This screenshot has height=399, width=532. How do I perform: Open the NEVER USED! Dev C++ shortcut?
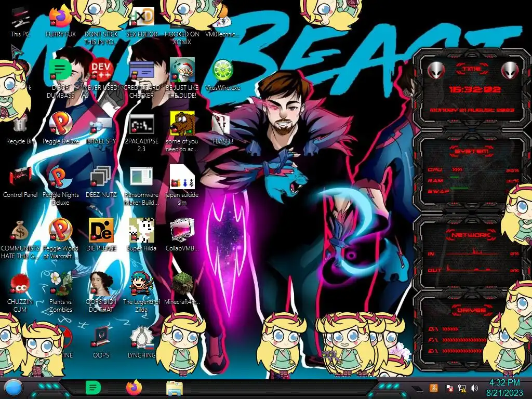point(101,75)
